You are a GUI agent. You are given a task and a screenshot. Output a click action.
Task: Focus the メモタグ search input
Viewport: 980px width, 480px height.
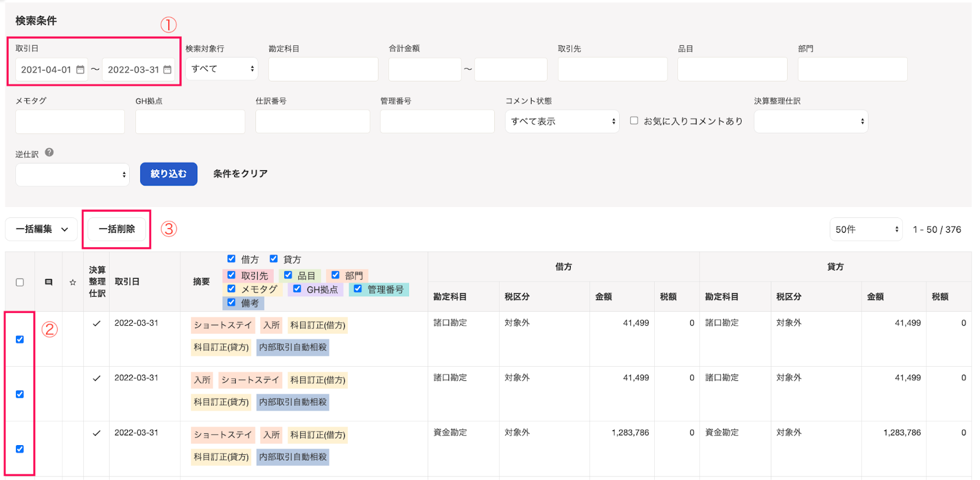[x=70, y=121]
